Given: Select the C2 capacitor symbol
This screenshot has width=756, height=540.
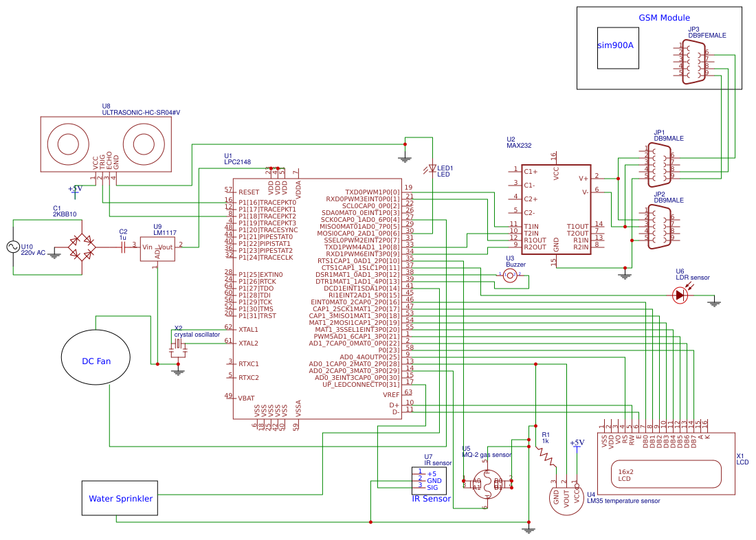Looking at the screenshot, I should [x=122, y=247].
